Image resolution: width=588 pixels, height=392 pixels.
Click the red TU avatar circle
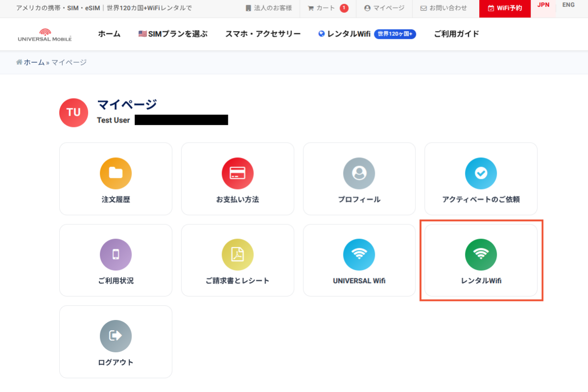coord(73,112)
